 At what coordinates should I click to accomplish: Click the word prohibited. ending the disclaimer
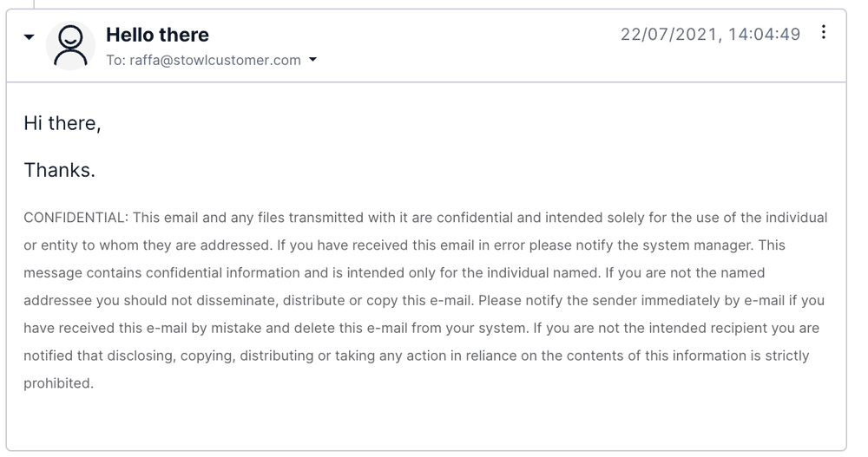pyautogui.click(x=58, y=383)
